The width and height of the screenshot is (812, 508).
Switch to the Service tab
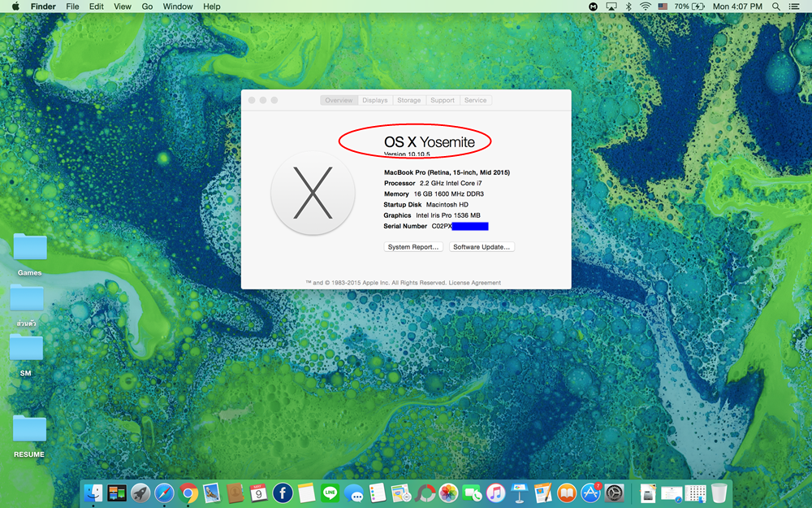(x=475, y=100)
